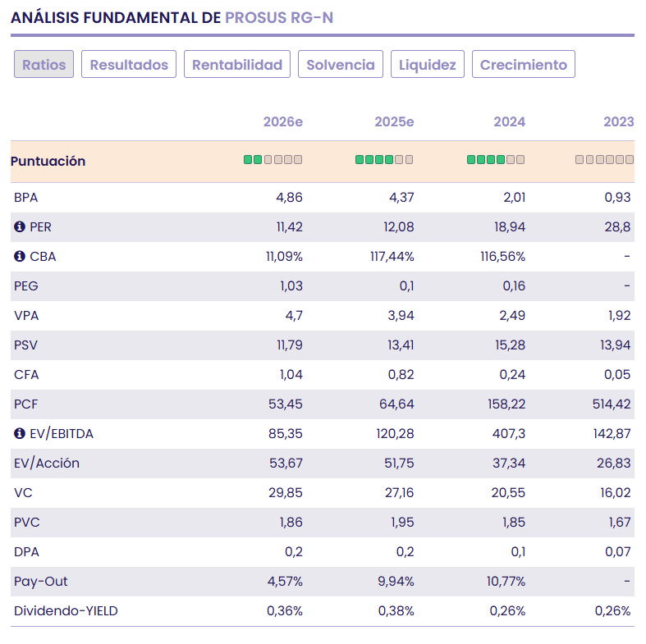
Task: Click the 2025e score squares indicator
Action: click(x=384, y=160)
